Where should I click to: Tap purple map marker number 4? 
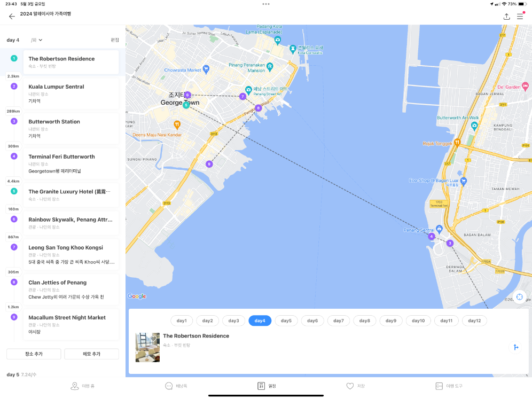pos(431,236)
